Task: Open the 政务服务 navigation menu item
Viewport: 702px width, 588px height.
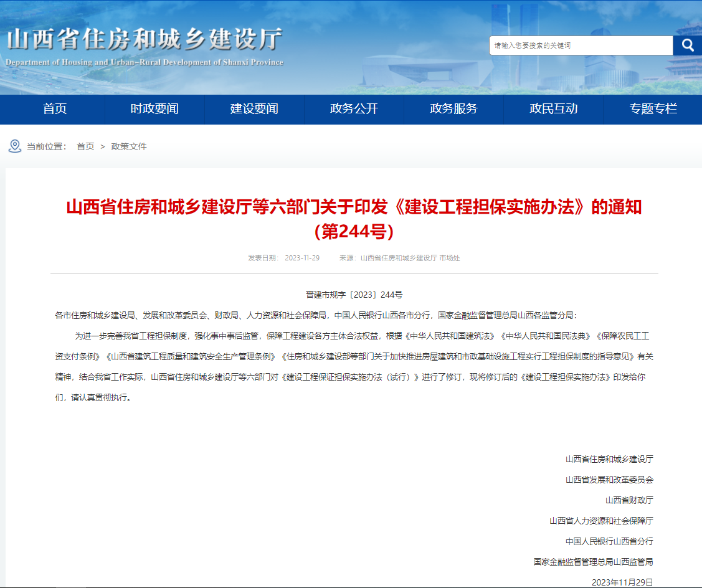Action: point(453,110)
